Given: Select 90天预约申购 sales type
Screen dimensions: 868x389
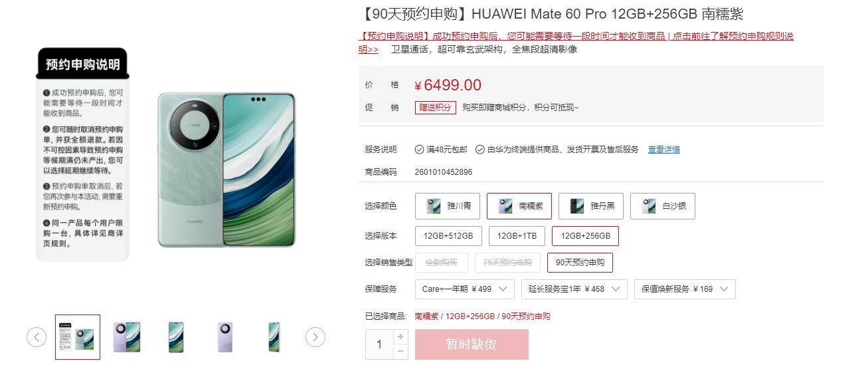Looking at the screenshot, I should coord(580,263).
